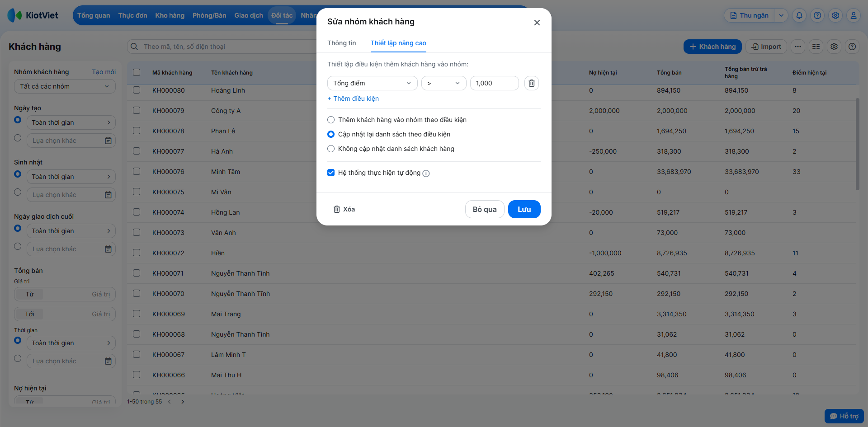Open the notifications bell
The height and width of the screenshot is (427, 868).
[799, 15]
